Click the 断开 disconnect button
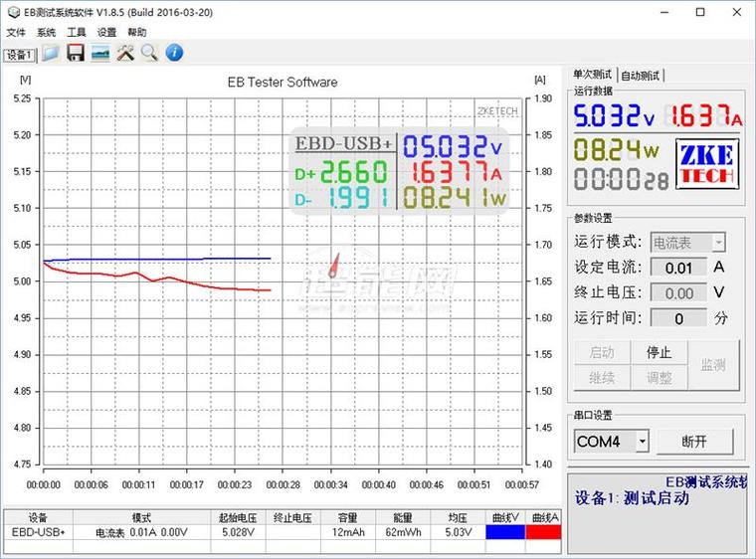The width and height of the screenshot is (756, 559). pyautogui.click(x=694, y=442)
